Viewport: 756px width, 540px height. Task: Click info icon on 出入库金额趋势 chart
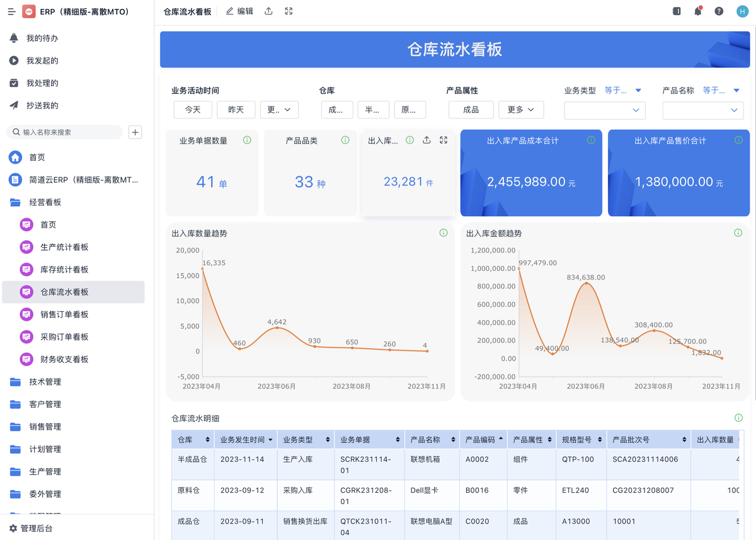738,233
